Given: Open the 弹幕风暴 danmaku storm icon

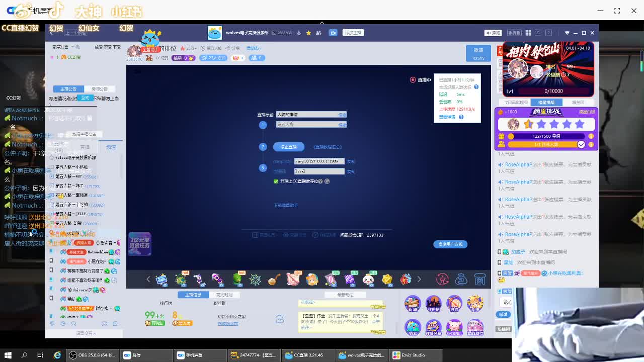Looking at the screenshot, I should tap(433, 327).
